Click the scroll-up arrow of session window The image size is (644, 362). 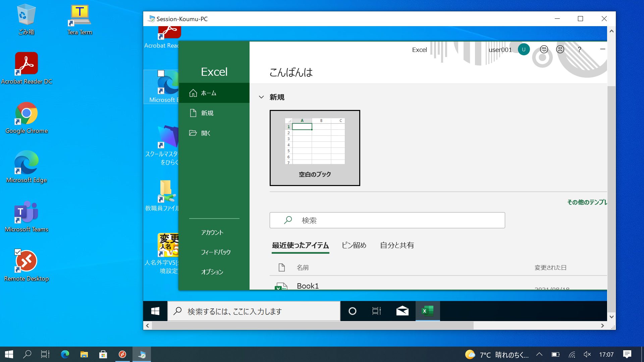tap(611, 31)
